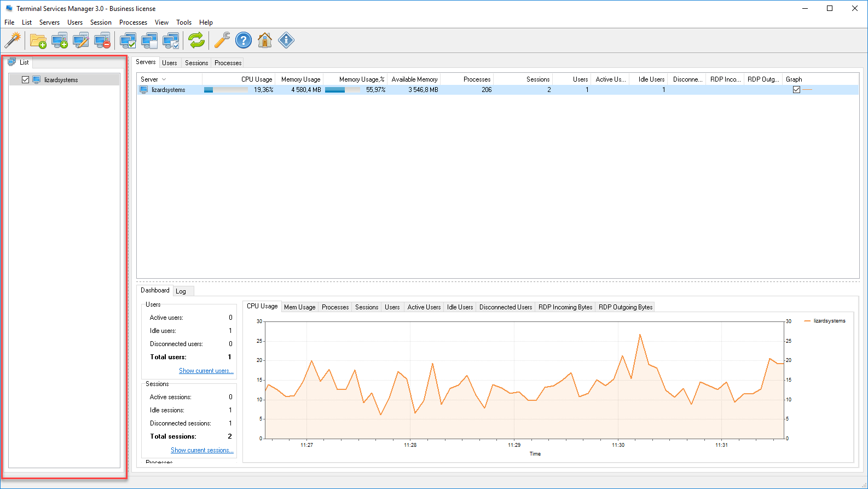
Task: Click the Show current sessions link
Action: pyautogui.click(x=202, y=450)
